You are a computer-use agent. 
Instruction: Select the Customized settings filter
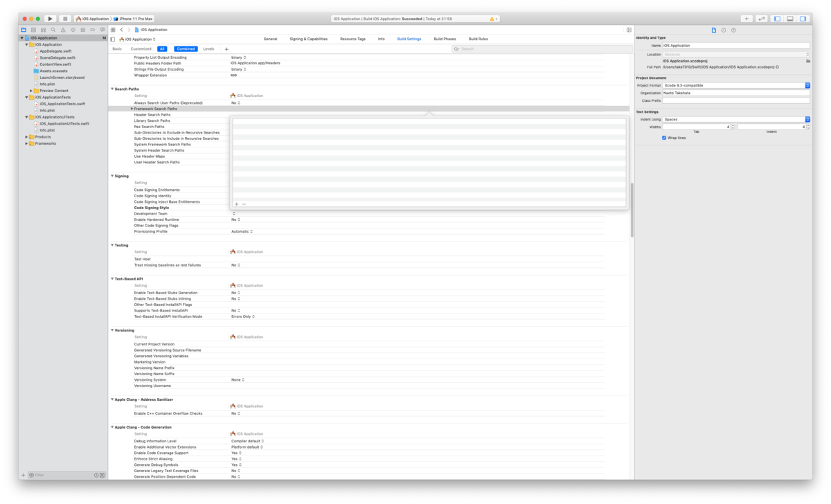(x=141, y=49)
